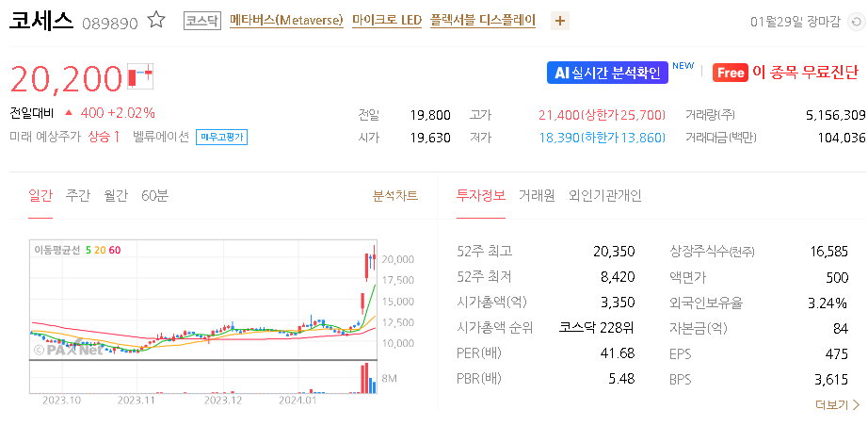
Task: Click the 시가 value 19,630
Action: (430, 138)
